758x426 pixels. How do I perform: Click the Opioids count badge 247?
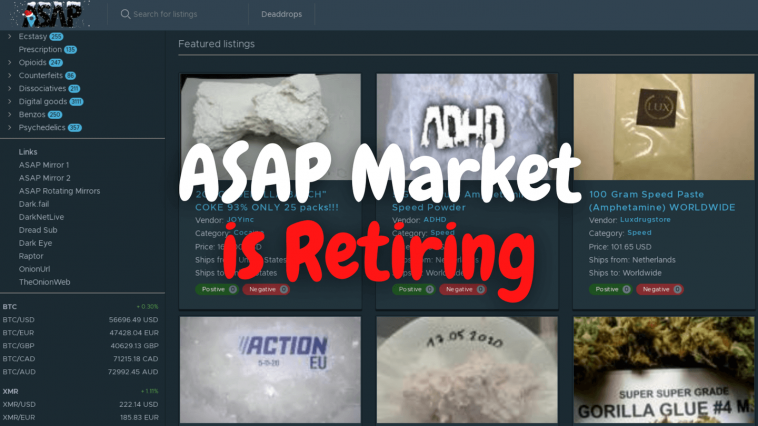pos(56,63)
